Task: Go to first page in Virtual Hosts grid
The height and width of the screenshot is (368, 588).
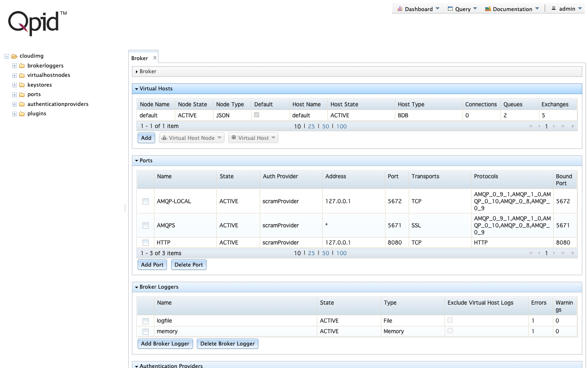Action: pyautogui.click(x=531, y=126)
